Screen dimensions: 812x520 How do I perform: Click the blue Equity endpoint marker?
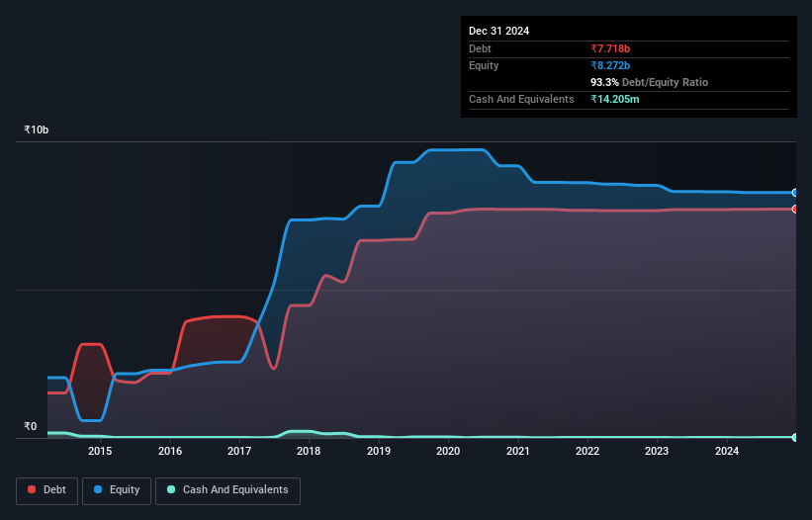click(x=795, y=193)
